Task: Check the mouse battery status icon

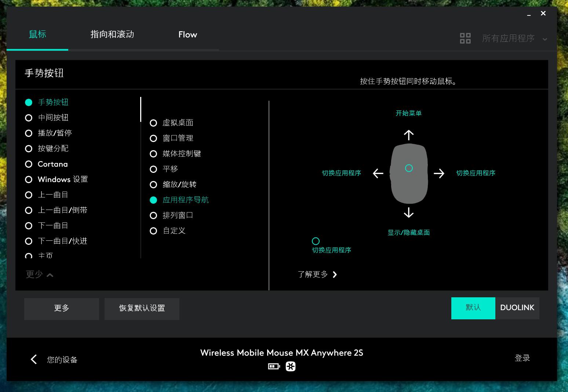Action: 273,366
